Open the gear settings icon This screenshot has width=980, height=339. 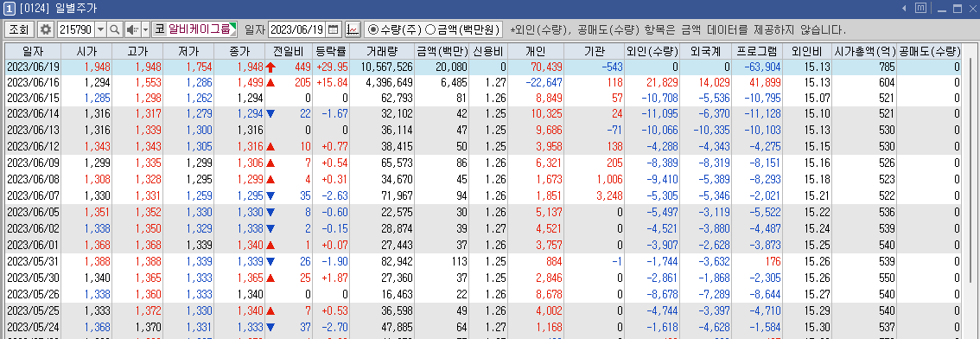click(46, 29)
